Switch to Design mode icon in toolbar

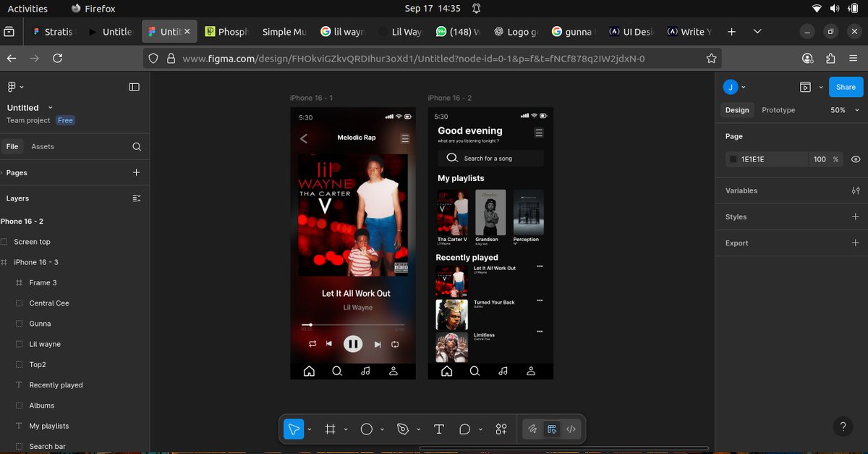click(552, 429)
